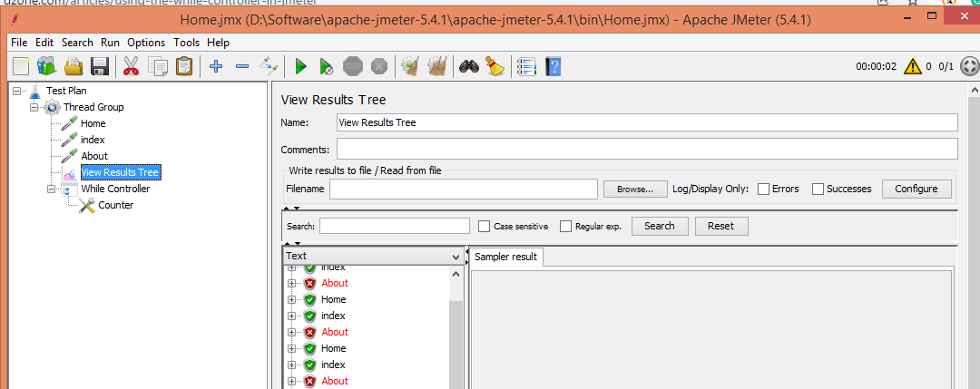Click the Browse... button
Image resolution: width=980 pixels, height=389 pixels.
(634, 189)
